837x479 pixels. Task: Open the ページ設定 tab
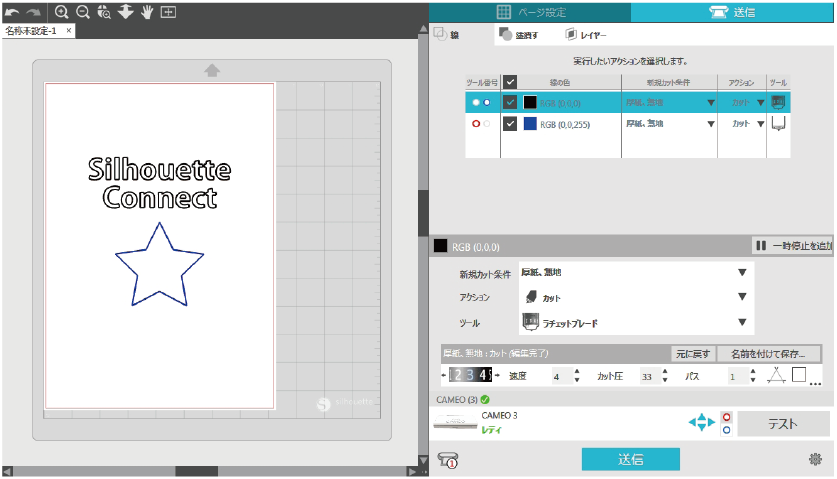click(x=530, y=12)
